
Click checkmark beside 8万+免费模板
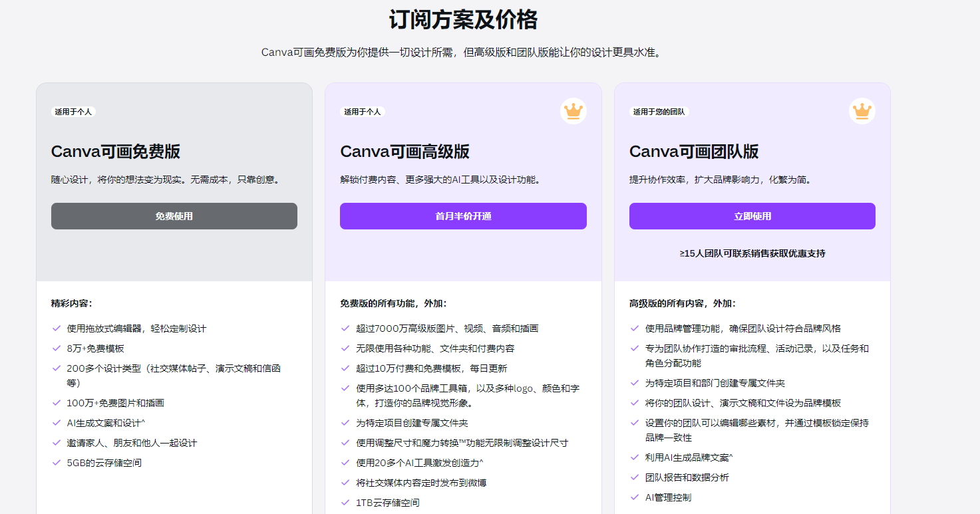click(x=56, y=348)
